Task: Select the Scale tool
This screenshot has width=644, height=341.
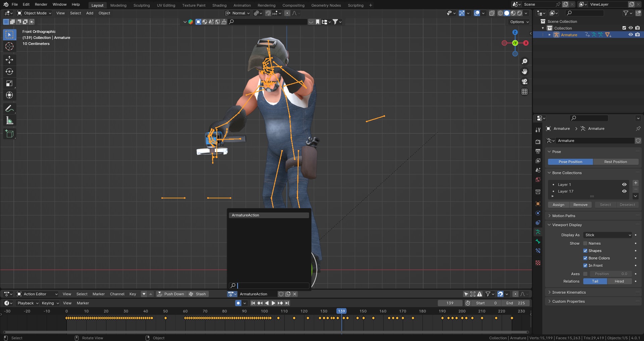Action: pos(9,83)
